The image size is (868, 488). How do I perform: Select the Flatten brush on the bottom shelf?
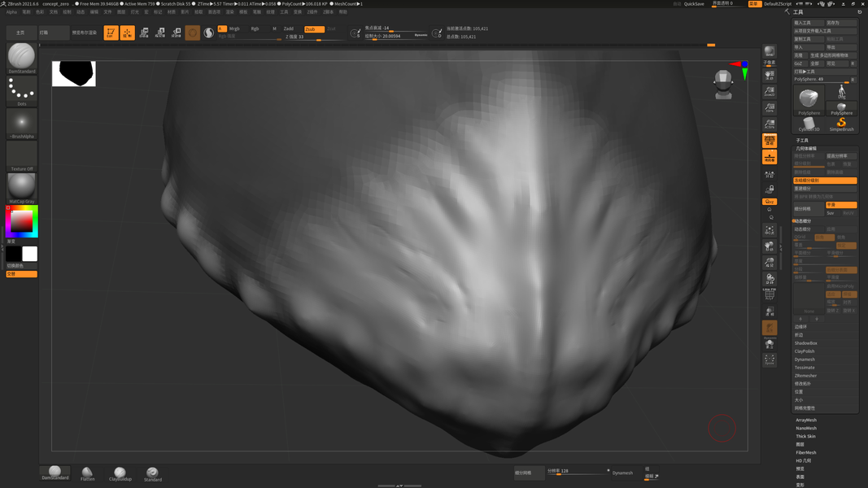[x=88, y=473]
